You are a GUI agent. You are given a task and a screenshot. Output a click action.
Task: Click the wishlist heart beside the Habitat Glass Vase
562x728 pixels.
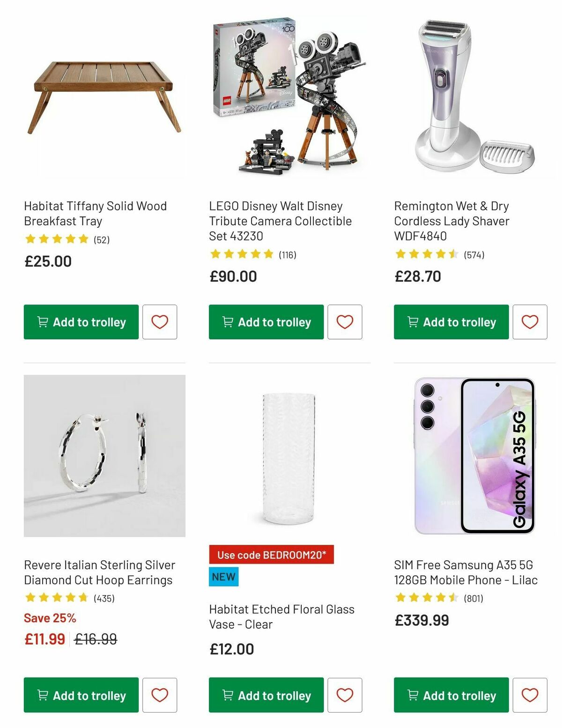click(345, 695)
